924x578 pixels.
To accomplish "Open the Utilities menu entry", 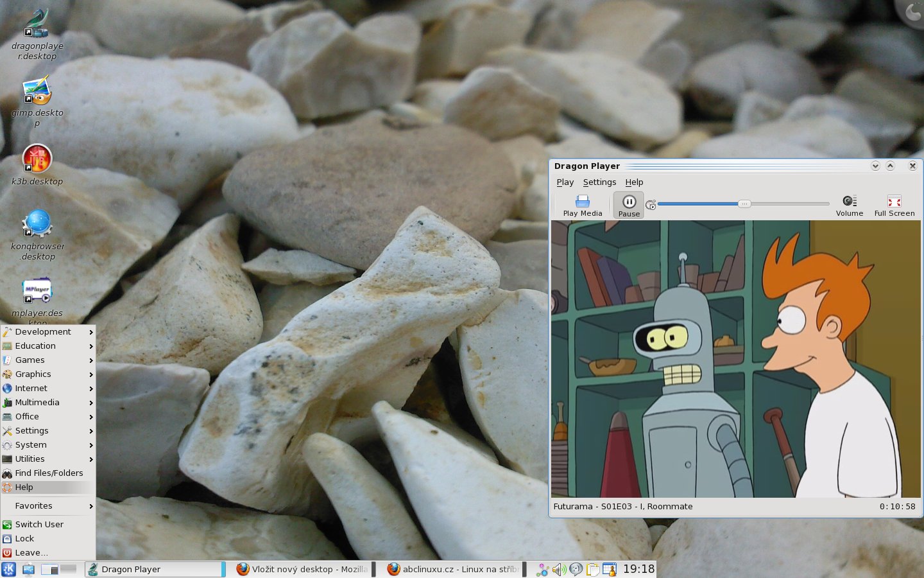I will coord(48,459).
